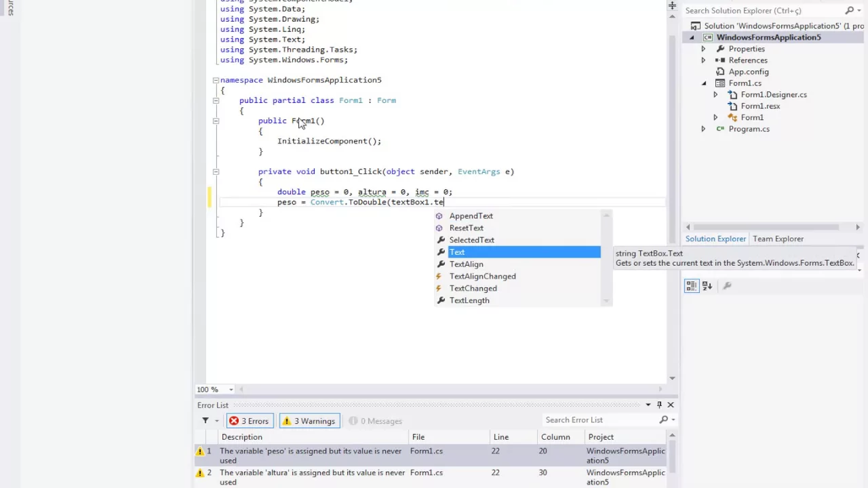868x488 pixels.
Task: Select the 'altura' variable warning row
Action: point(431,477)
